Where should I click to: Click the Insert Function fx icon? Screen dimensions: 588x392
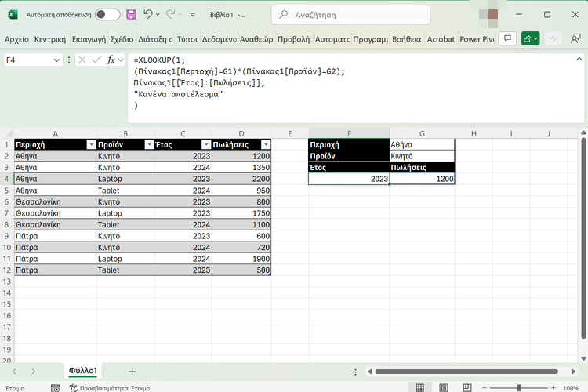(x=111, y=60)
